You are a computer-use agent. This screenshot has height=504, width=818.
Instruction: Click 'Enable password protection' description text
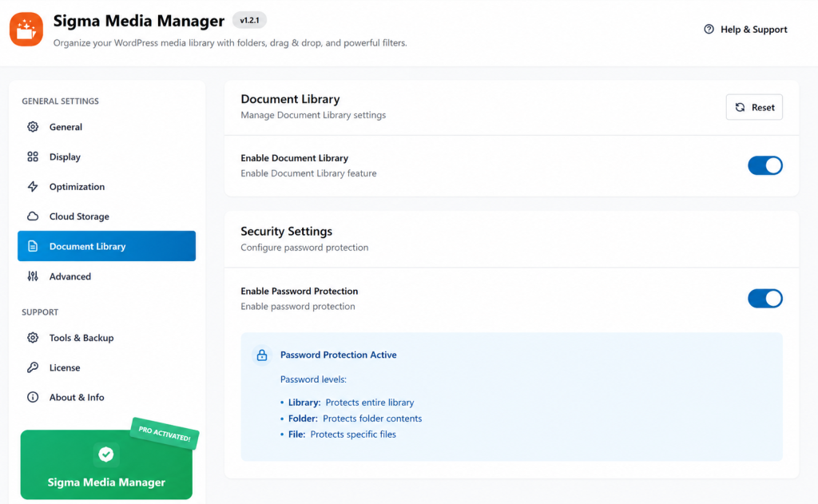click(297, 306)
